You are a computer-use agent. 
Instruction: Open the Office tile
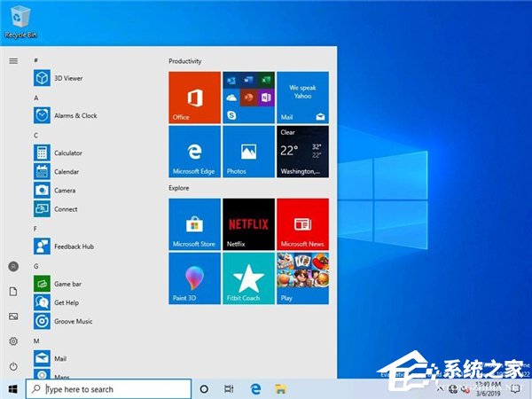pyautogui.click(x=194, y=98)
